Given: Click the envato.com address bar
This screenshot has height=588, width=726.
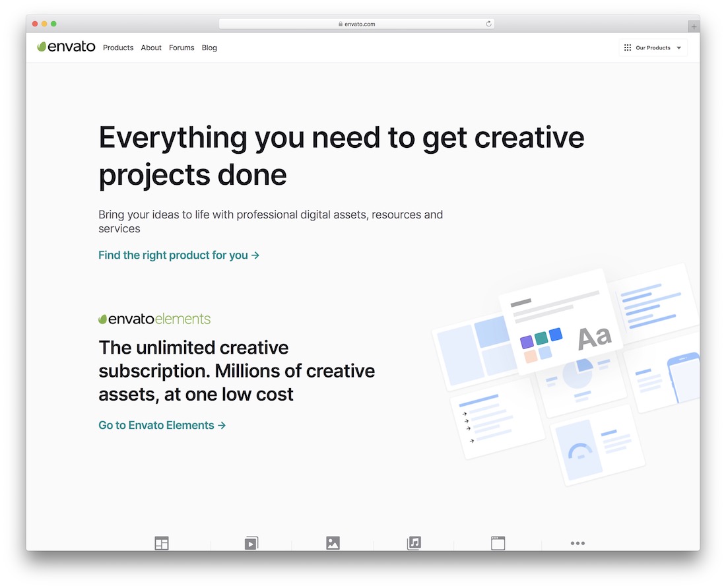Looking at the screenshot, I should [356, 24].
